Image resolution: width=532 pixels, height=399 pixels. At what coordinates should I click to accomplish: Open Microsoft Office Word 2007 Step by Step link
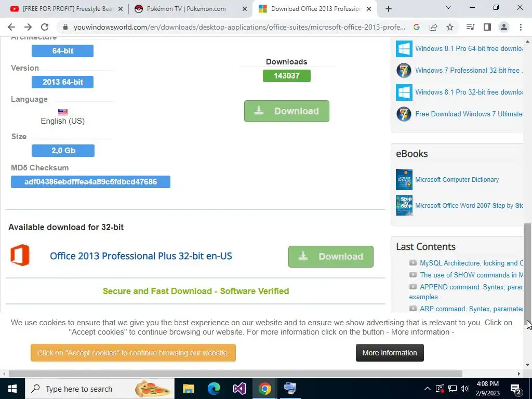469,206
